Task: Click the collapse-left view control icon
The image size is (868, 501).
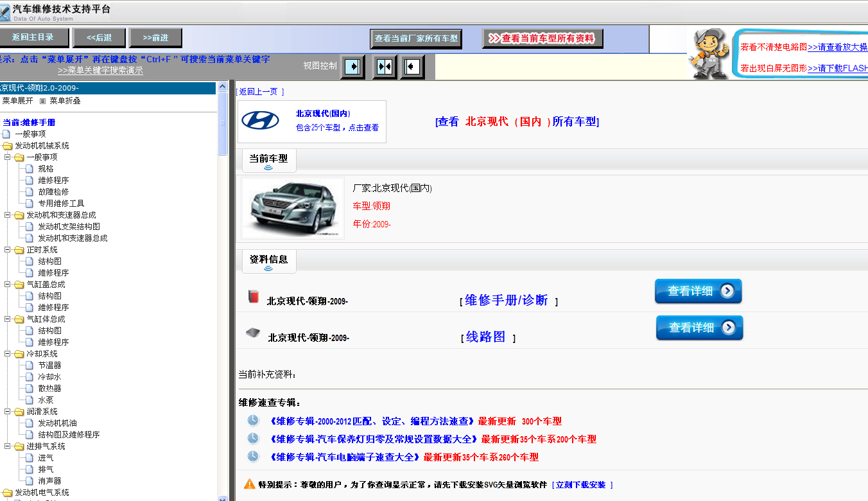Action: click(412, 67)
